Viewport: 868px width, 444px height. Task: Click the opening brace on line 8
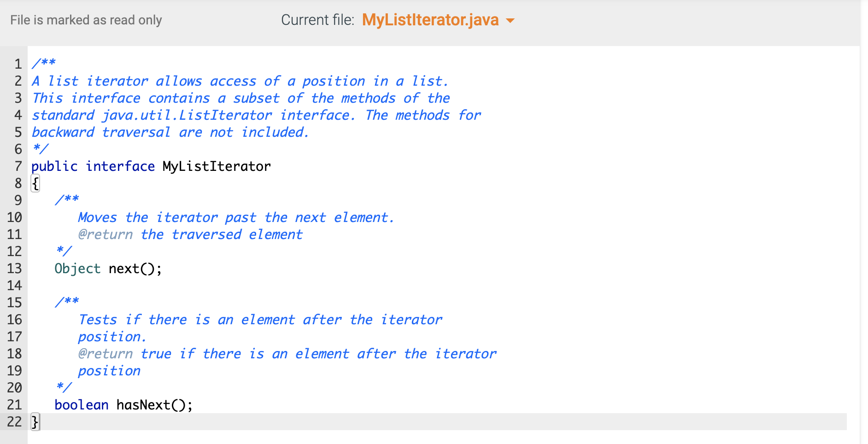(x=35, y=183)
